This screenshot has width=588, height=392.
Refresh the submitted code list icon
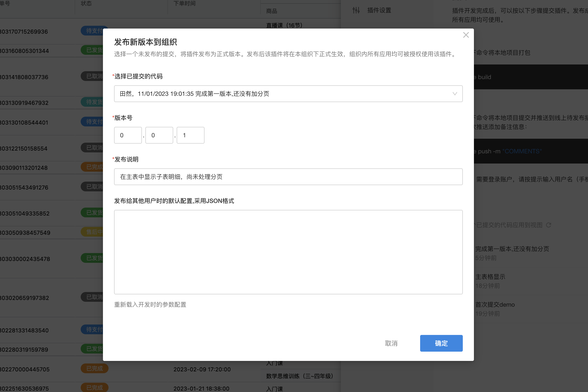coord(549,225)
